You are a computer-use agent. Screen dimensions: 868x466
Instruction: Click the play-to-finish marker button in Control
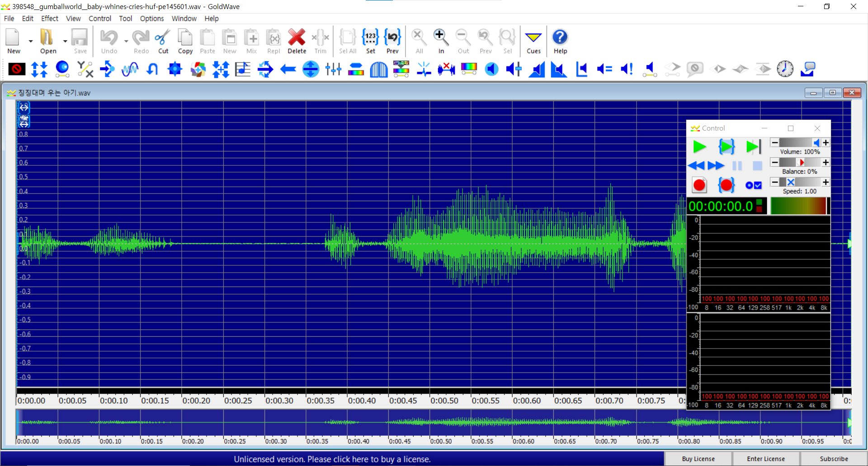coord(754,147)
